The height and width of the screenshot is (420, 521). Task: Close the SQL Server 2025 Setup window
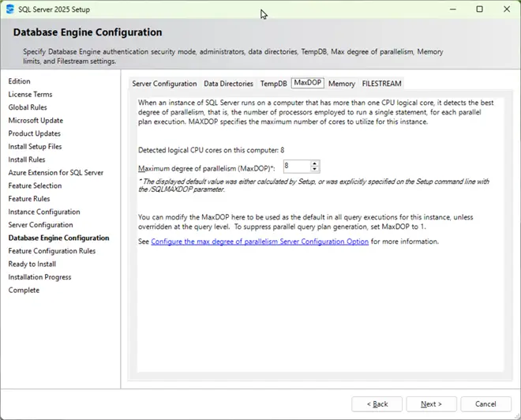[507, 9]
